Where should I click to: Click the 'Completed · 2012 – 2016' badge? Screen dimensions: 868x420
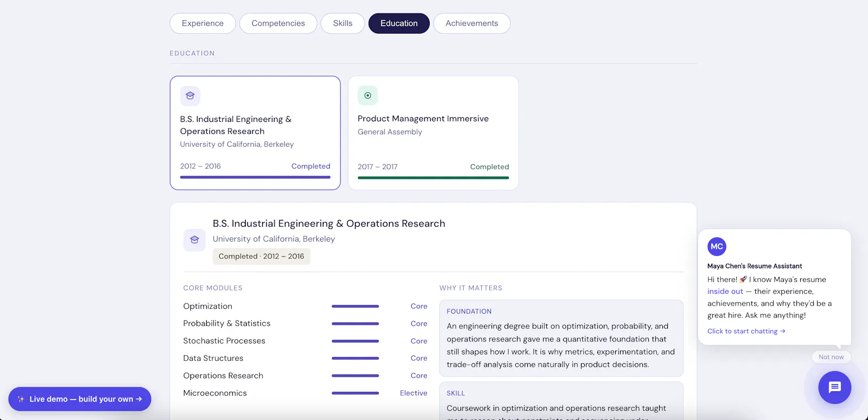pyautogui.click(x=261, y=256)
